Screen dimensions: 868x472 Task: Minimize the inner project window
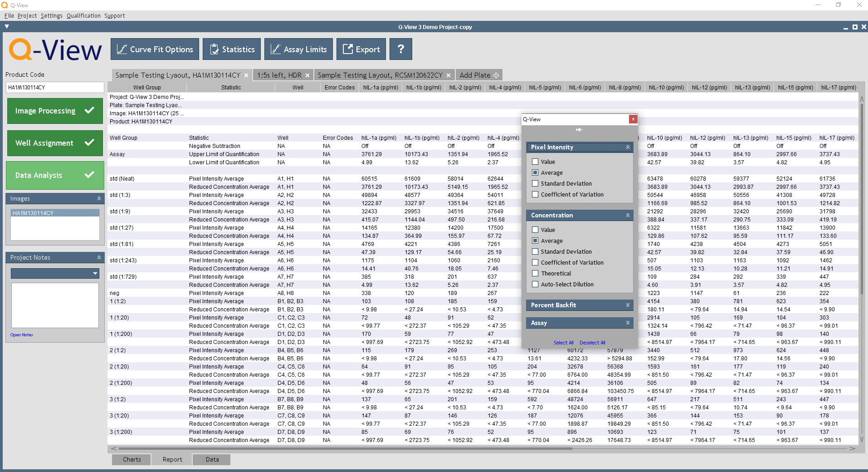(845, 27)
